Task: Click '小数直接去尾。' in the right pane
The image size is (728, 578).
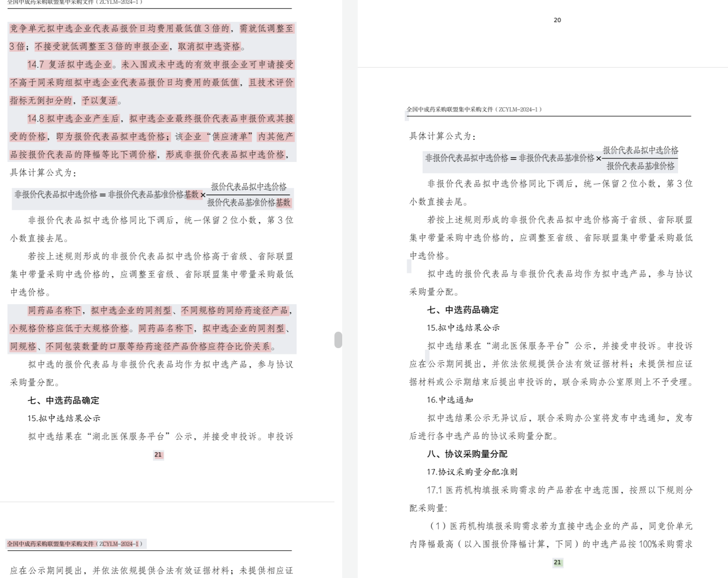Action: [440, 202]
